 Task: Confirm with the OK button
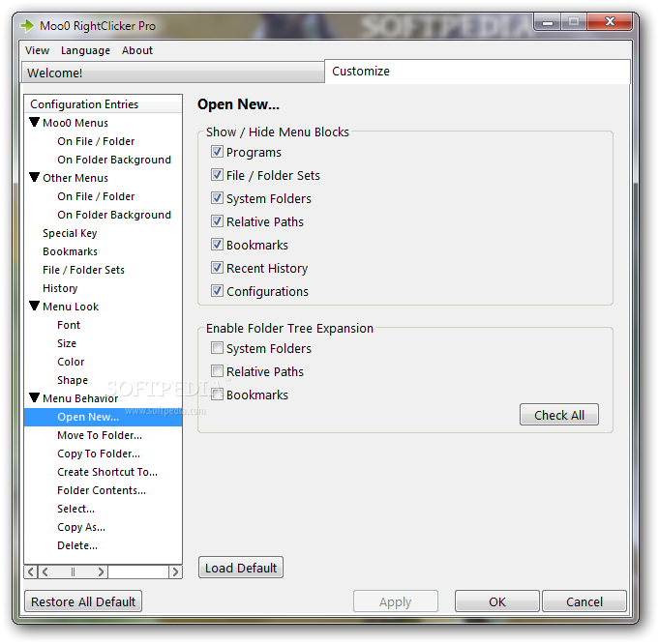497,601
